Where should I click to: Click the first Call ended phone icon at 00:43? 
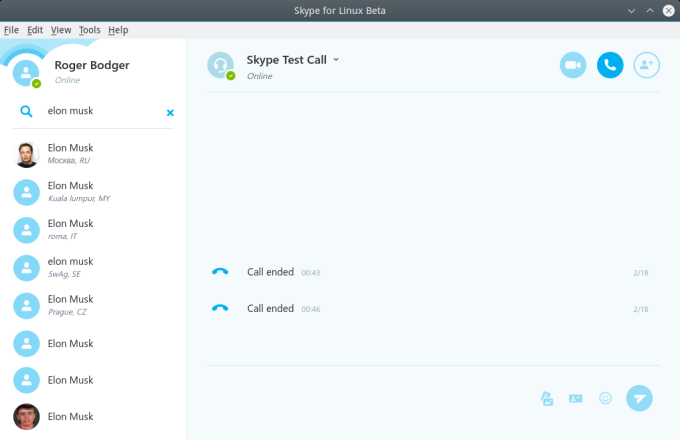220,272
